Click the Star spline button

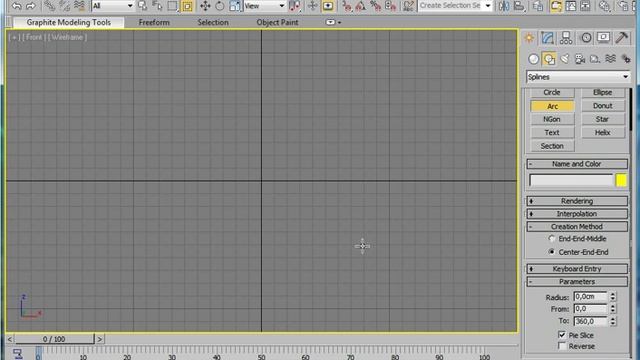click(x=602, y=119)
